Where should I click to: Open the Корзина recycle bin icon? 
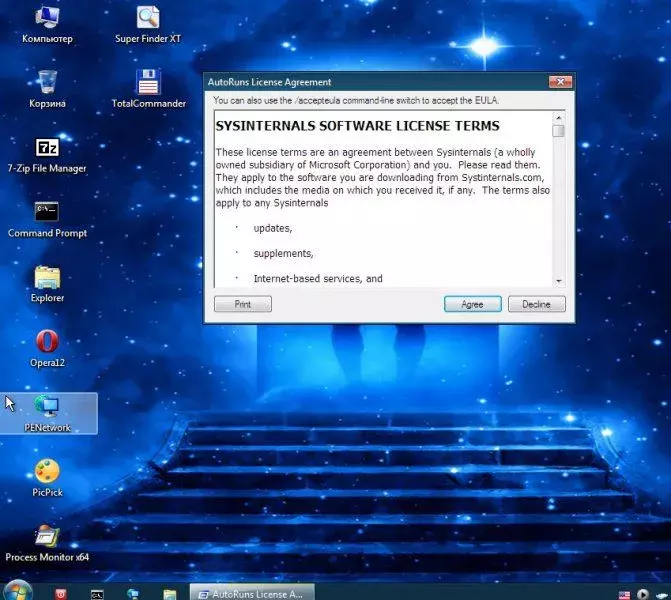47,89
